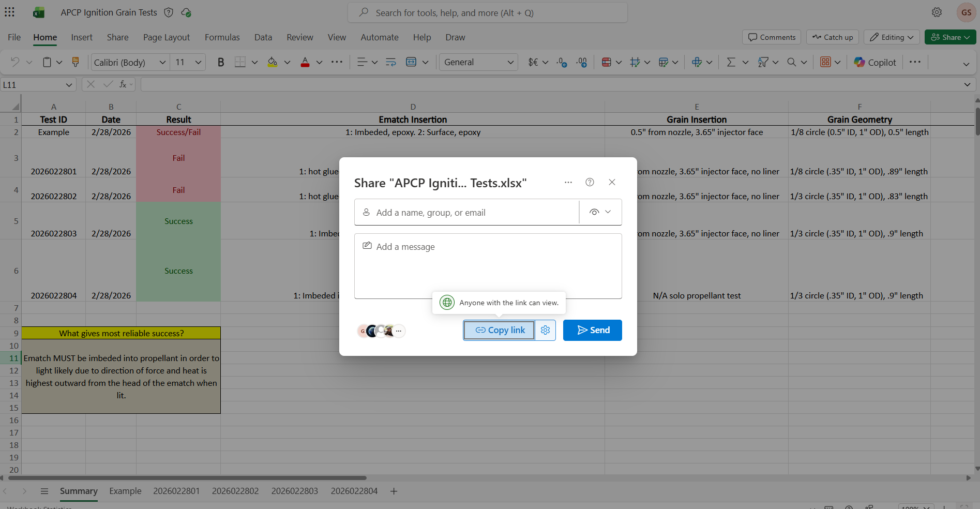Click the AutoSum sigma icon
Screen dimensions: 980x509
(731, 62)
